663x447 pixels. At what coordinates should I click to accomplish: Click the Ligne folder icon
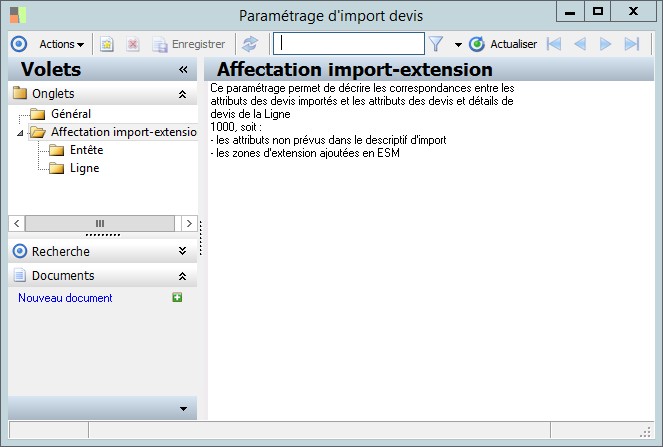coord(56,168)
